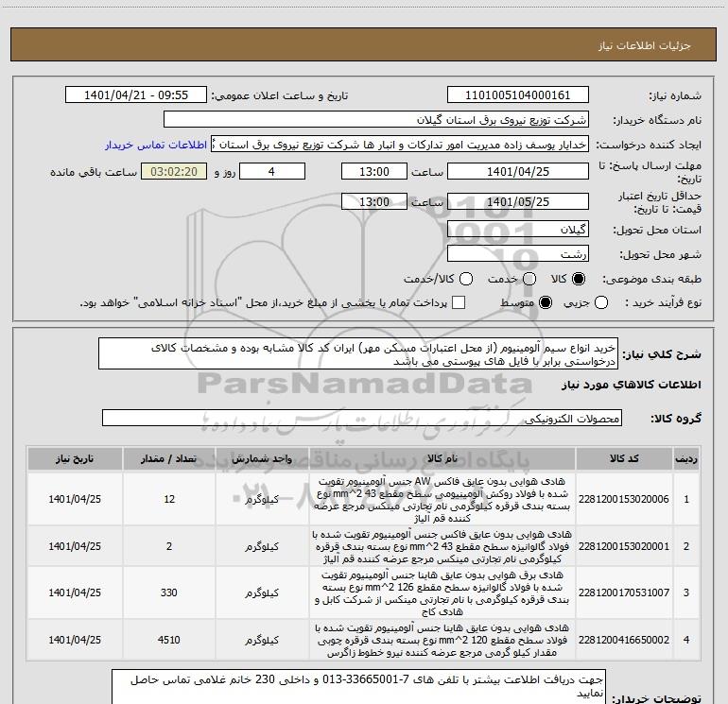Click the تاریخ نیاز column header
The image size is (728, 704).
75,459
